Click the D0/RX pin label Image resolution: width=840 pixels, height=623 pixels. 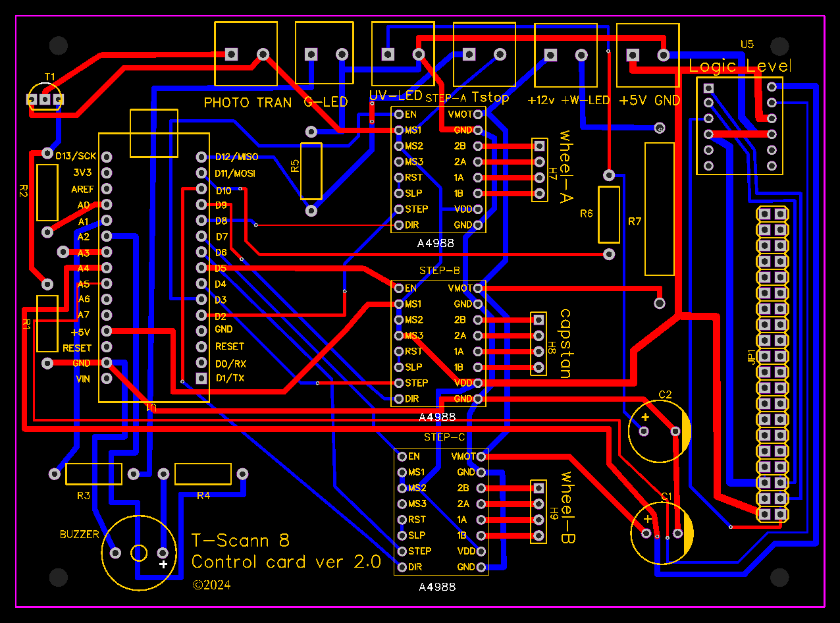point(230,364)
